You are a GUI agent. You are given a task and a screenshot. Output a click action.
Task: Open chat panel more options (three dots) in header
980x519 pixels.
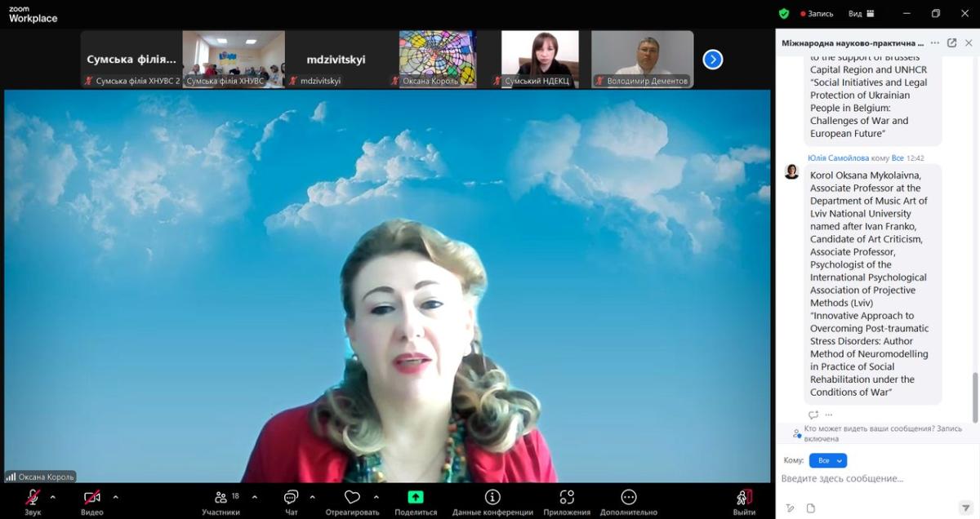pyautogui.click(x=935, y=42)
